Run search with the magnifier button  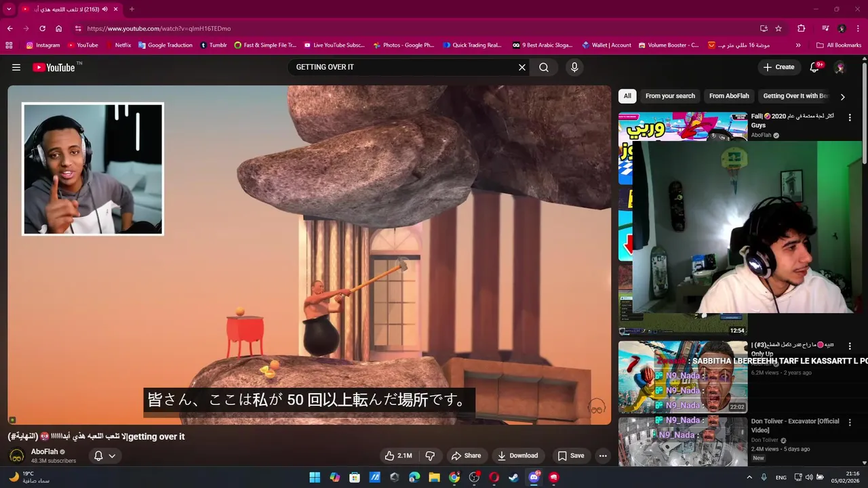[x=544, y=67]
